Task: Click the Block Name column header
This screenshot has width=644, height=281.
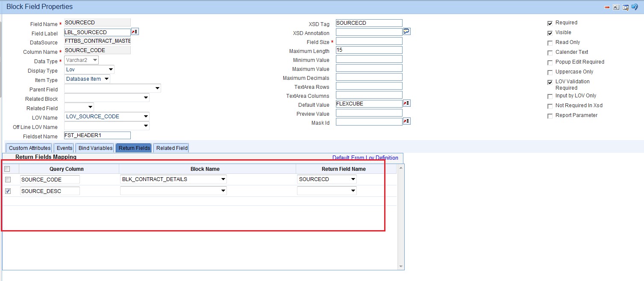Action: (205, 169)
